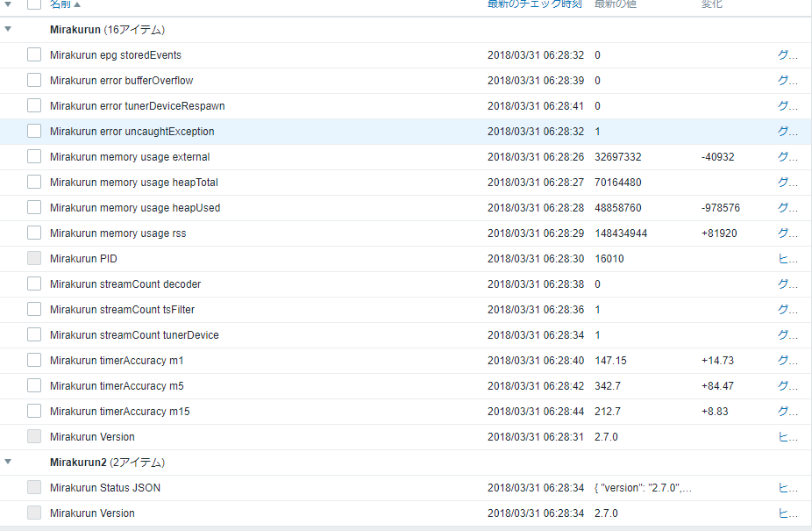Viewport: 812px width, 531px height.
Task: Check Mirakurun epg storedEvents checkbox
Action: [x=34, y=54]
